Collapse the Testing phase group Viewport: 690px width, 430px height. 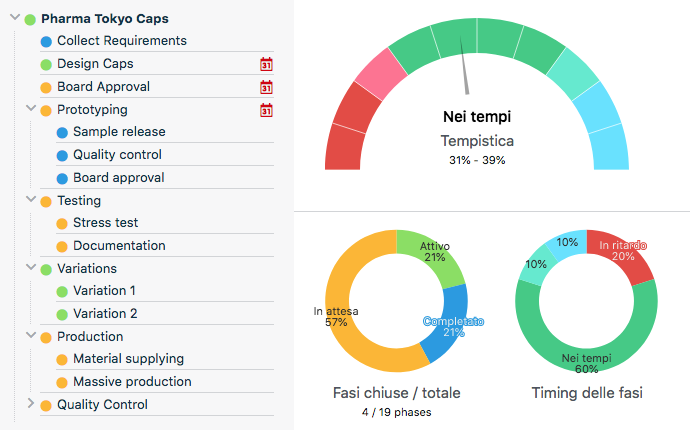pyautogui.click(x=30, y=200)
